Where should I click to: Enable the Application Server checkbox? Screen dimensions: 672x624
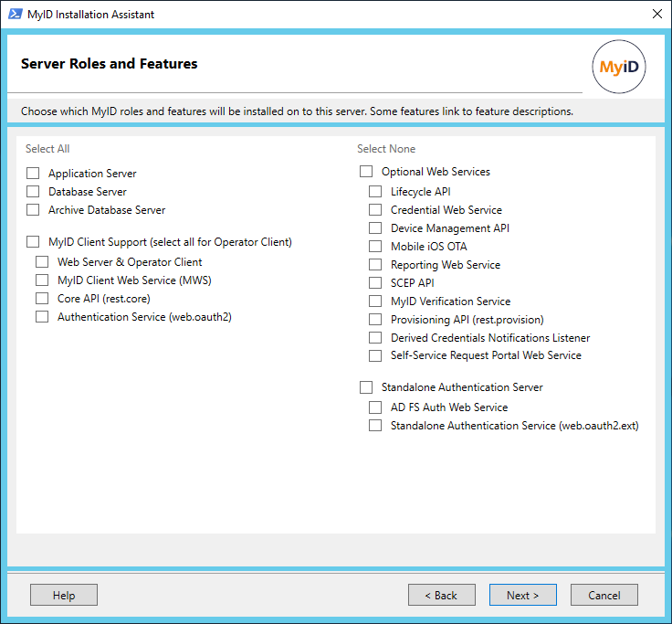coord(33,174)
